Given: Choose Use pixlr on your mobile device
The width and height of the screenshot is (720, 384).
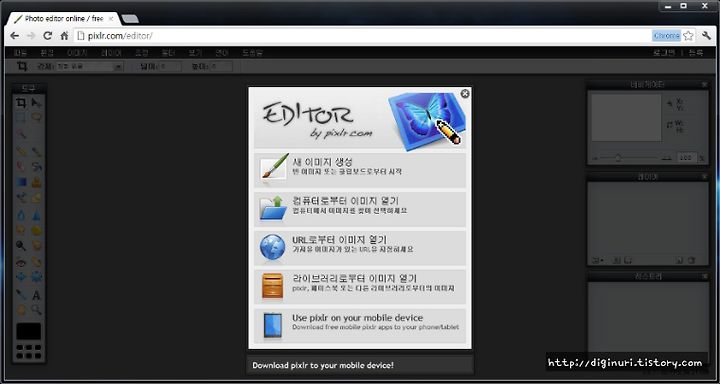Looking at the screenshot, I should click(360, 326).
